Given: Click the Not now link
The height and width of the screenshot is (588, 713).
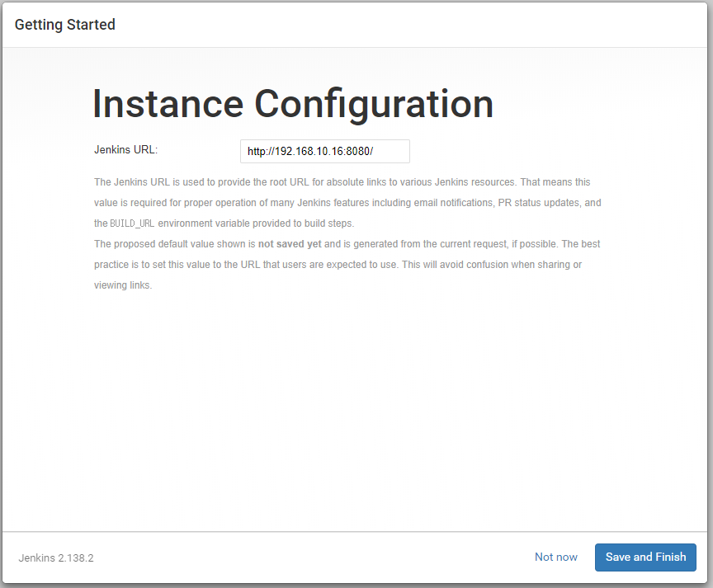Looking at the screenshot, I should tap(555, 557).
